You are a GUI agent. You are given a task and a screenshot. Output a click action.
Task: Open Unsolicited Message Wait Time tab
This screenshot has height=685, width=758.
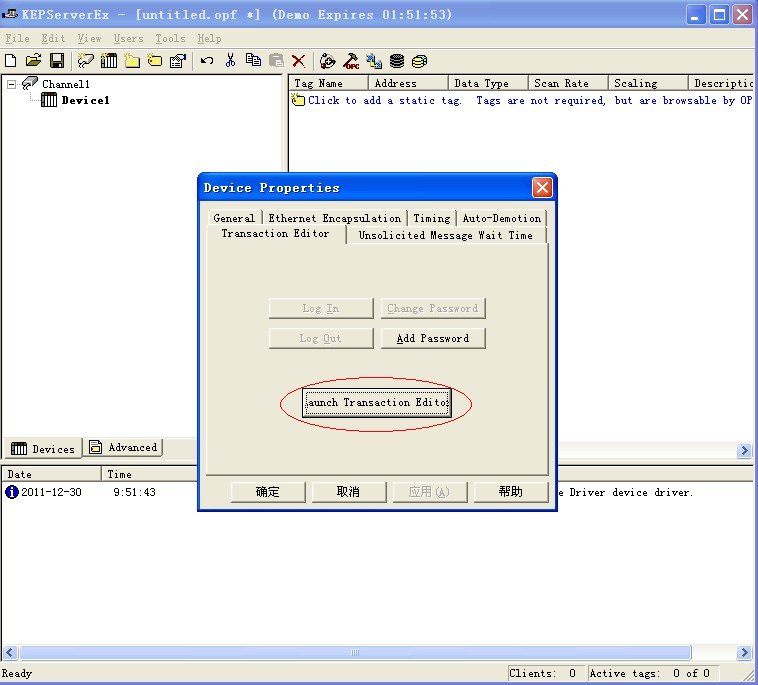pyautogui.click(x=446, y=235)
